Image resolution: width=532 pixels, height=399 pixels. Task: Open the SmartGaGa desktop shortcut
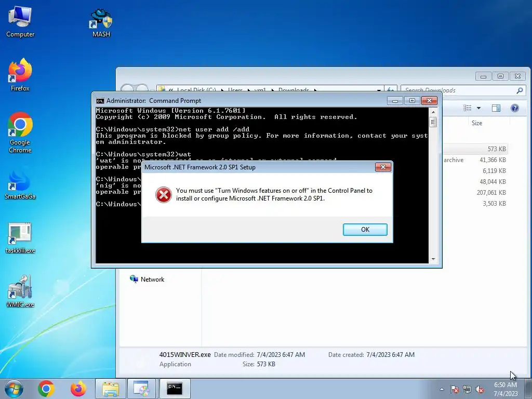20,185
